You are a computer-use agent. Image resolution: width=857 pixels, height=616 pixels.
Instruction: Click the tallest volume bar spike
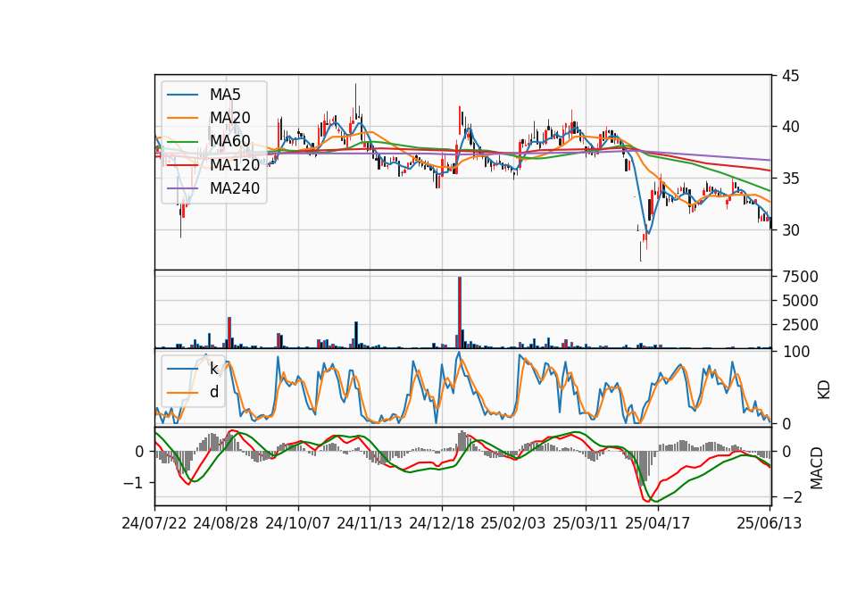pyautogui.click(x=460, y=312)
